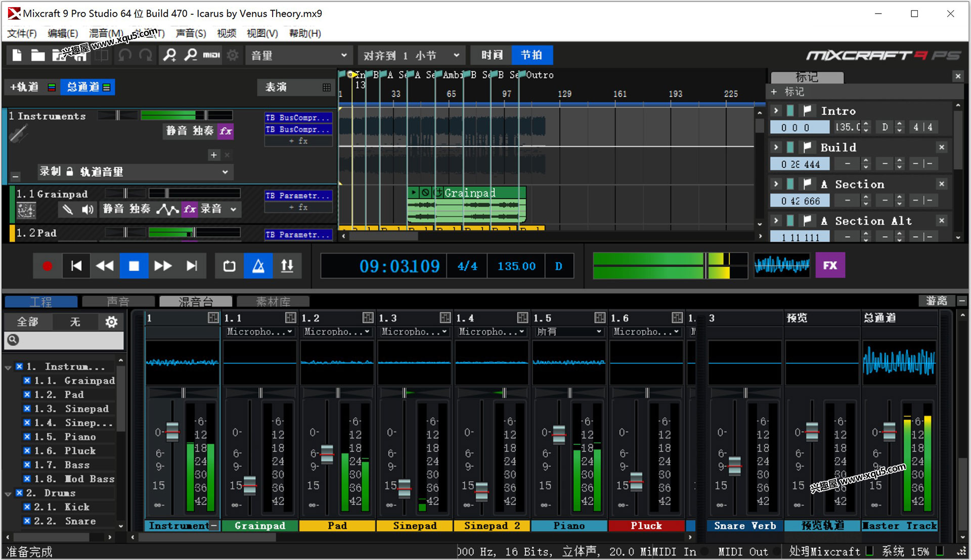Switch to the 素材库 tab

[273, 302]
